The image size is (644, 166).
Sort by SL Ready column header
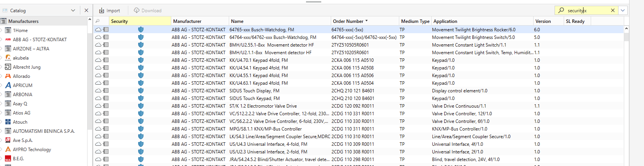(577, 21)
